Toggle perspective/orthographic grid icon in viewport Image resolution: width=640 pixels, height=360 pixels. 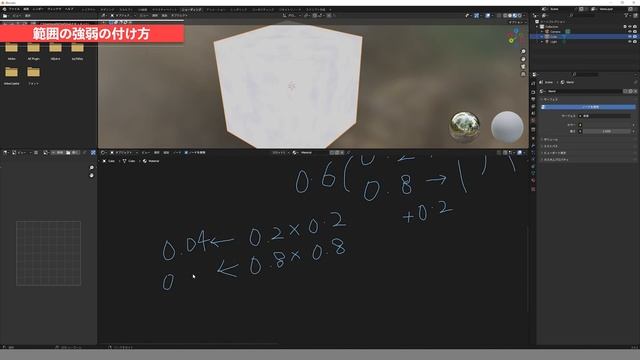(x=523, y=74)
